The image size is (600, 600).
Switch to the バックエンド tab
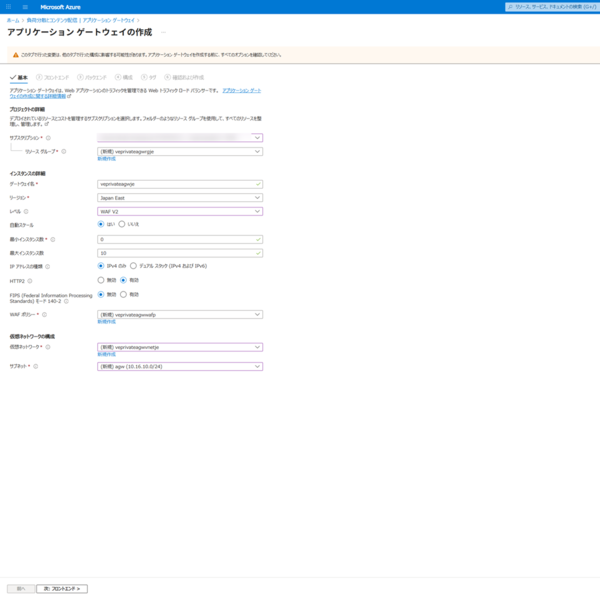[x=92, y=77]
